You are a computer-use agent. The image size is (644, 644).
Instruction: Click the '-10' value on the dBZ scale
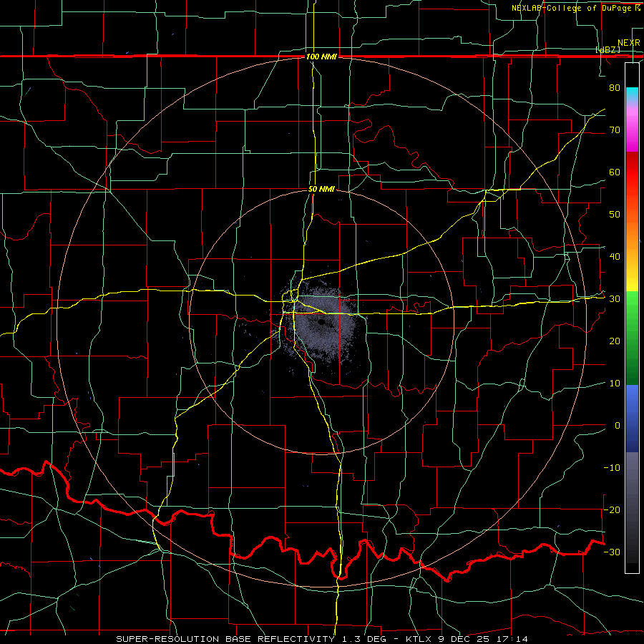[x=612, y=468]
